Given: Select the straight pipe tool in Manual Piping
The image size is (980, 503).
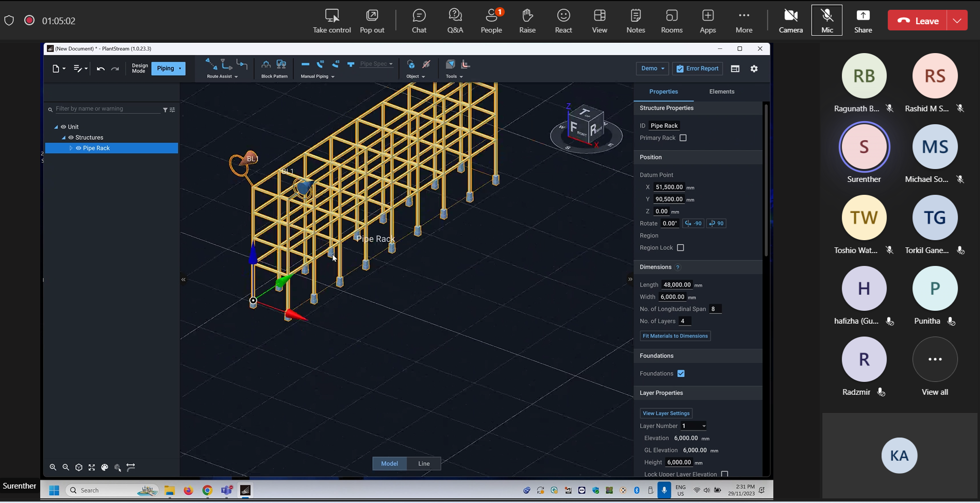Looking at the screenshot, I should (x=305, y=64).
